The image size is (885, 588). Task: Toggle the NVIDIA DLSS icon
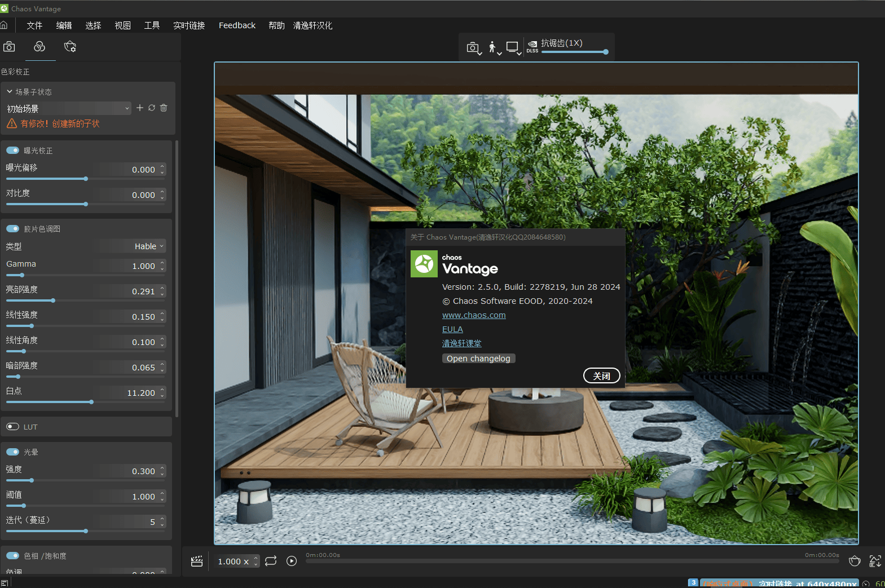532,47
